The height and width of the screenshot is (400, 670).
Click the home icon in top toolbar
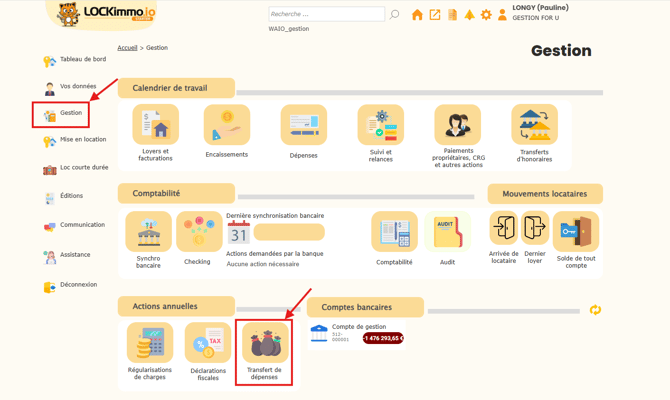tap(417, 15)
